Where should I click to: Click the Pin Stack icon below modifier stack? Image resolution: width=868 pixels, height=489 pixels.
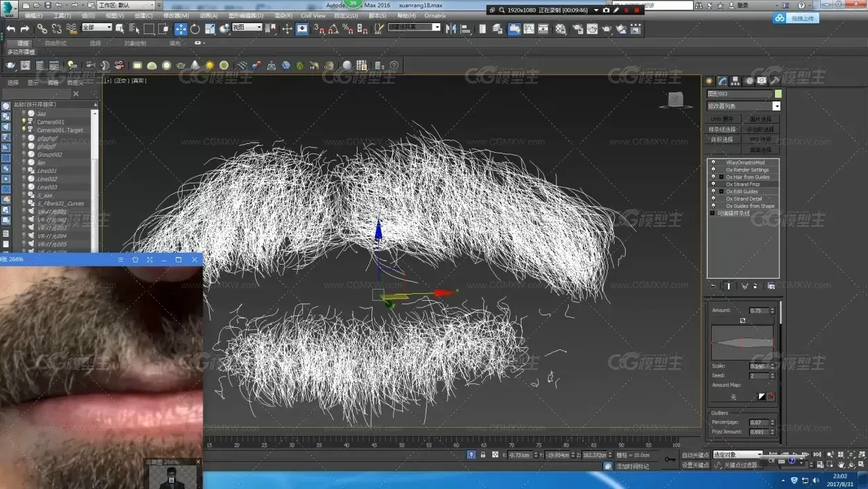pos(713,285)
